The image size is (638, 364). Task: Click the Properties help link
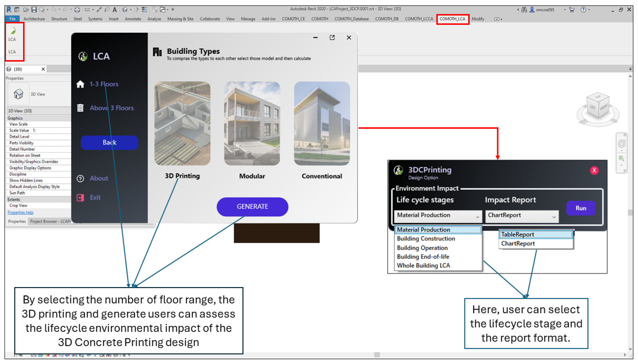coord(21,212)
